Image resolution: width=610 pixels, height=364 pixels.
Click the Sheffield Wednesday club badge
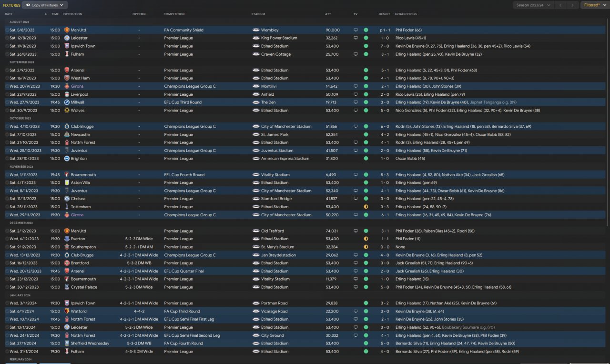(x=67, y=344)
